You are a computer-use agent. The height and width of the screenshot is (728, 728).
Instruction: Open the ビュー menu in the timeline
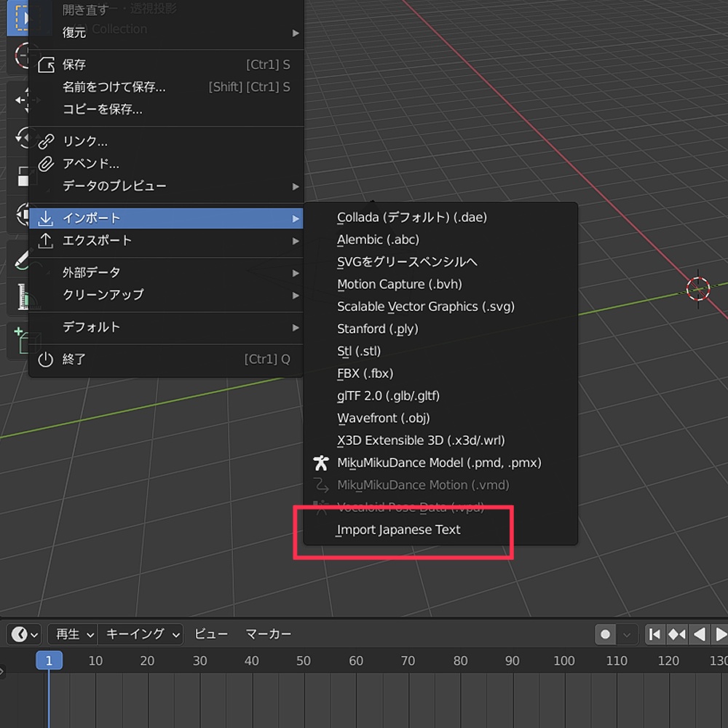(210, 634)
